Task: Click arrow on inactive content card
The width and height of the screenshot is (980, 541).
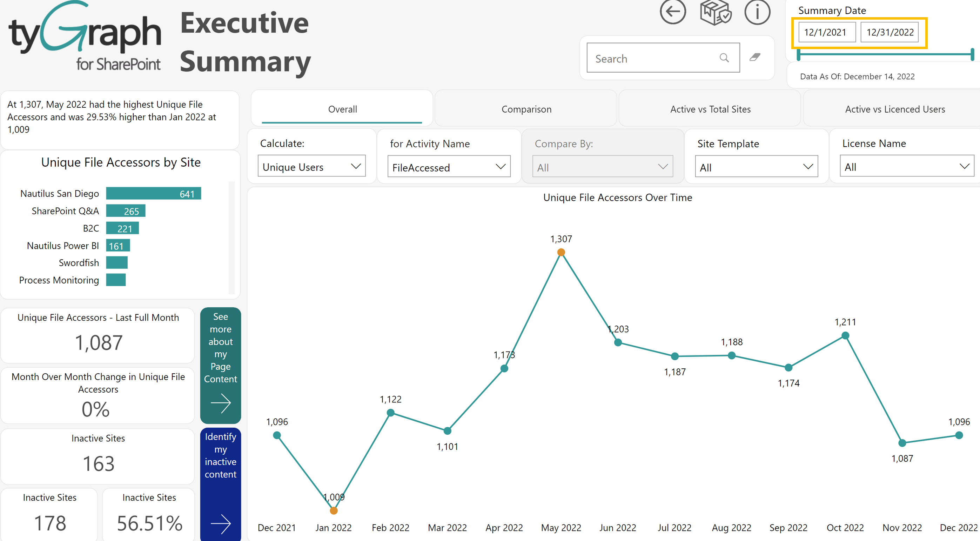Action: pos(221,523)
